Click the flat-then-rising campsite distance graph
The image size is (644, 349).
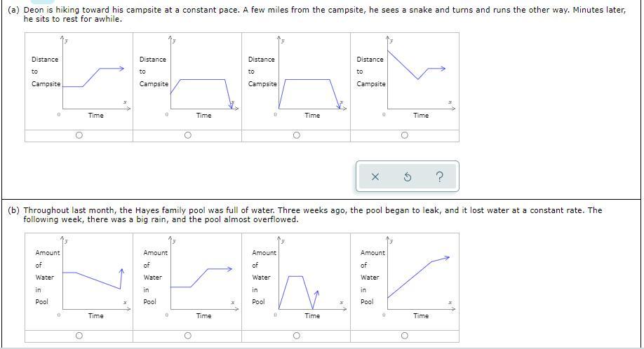coord(79,81)
